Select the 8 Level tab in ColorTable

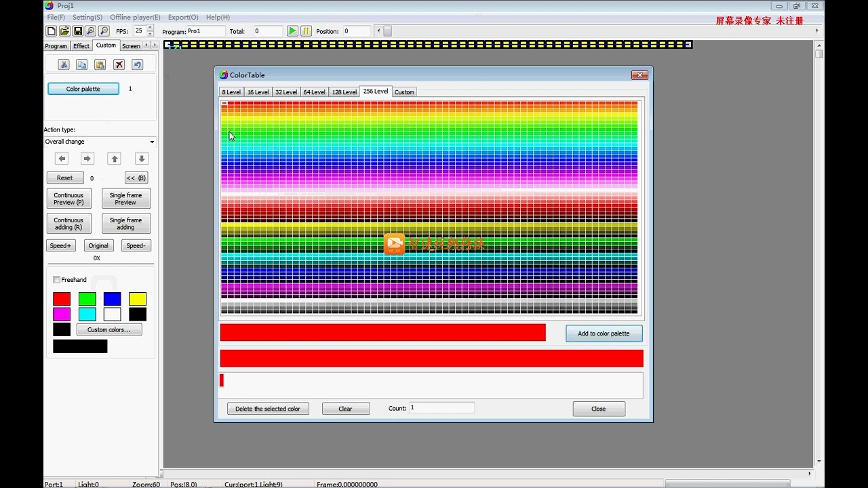(x=231, y=92)
